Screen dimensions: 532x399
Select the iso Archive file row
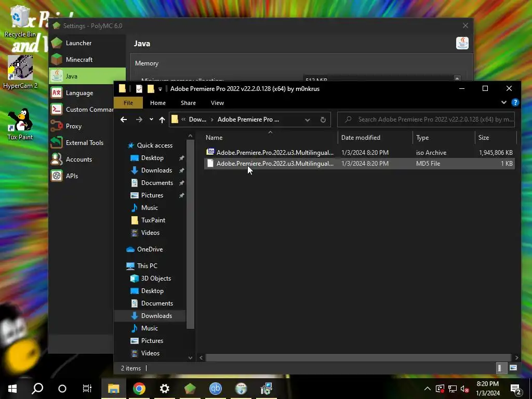pos(359,152)
